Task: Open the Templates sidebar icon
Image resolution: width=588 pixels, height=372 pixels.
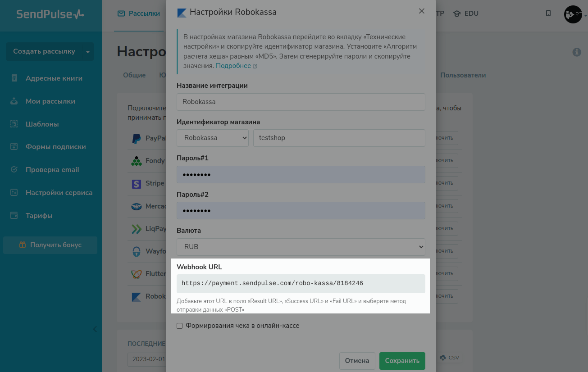Action: [x=14, y=124]
